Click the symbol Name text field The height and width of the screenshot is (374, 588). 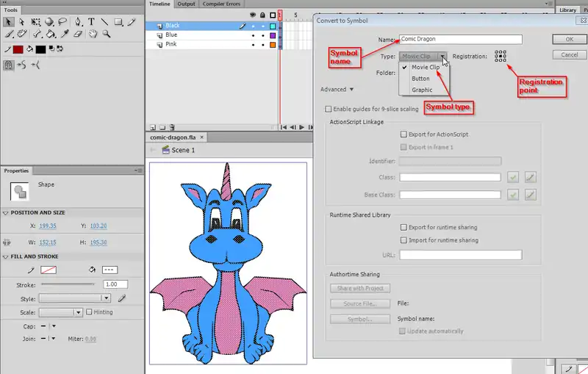460,39
